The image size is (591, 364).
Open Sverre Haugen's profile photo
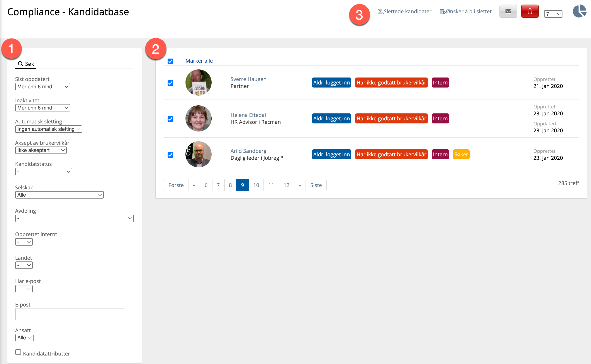pyautogui.click(x=198, y=83)
